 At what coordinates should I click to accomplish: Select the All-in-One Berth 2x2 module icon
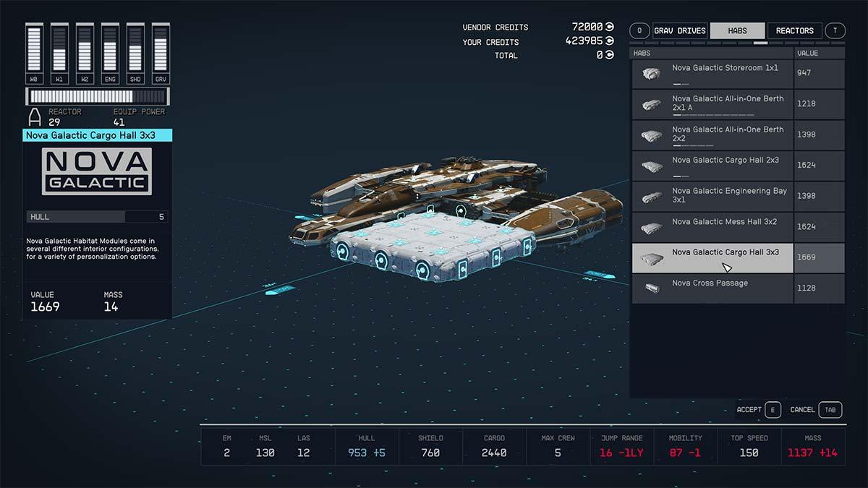[652, 135]
